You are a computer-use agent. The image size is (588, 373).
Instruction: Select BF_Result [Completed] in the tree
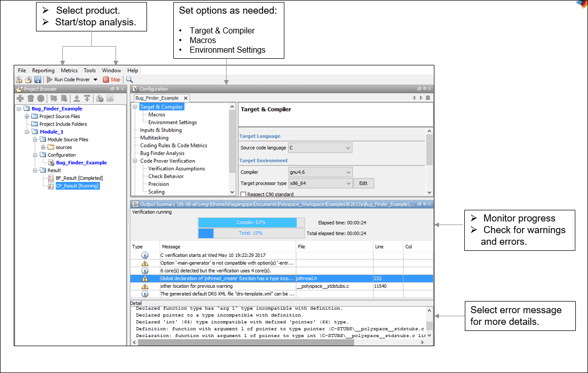[x=79, y=178]
